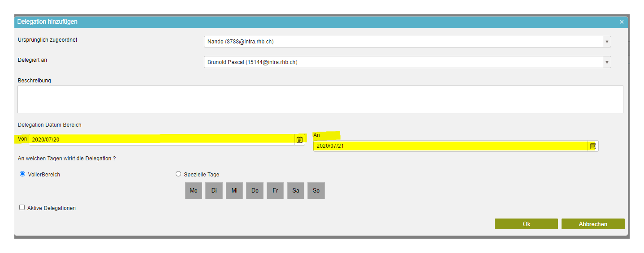Select the Spezielle Tage radio option
644x253 pixels.
coord(178,174)
